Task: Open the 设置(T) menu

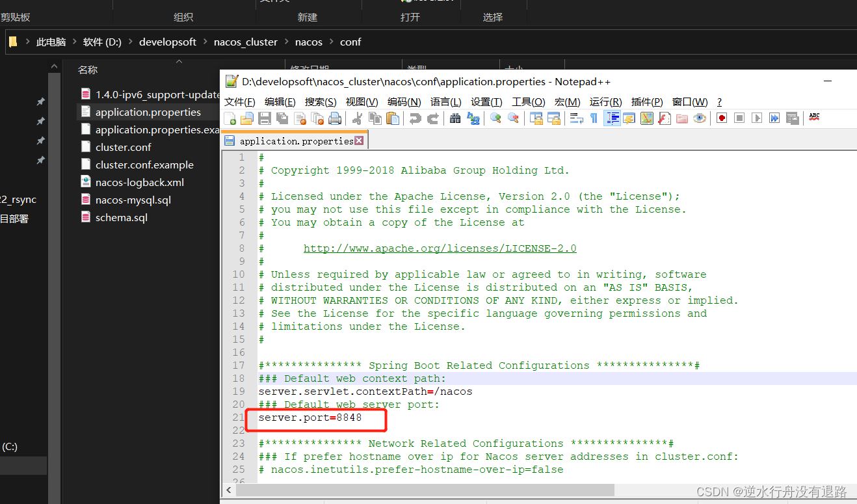Action: click(x=487, y=102)
